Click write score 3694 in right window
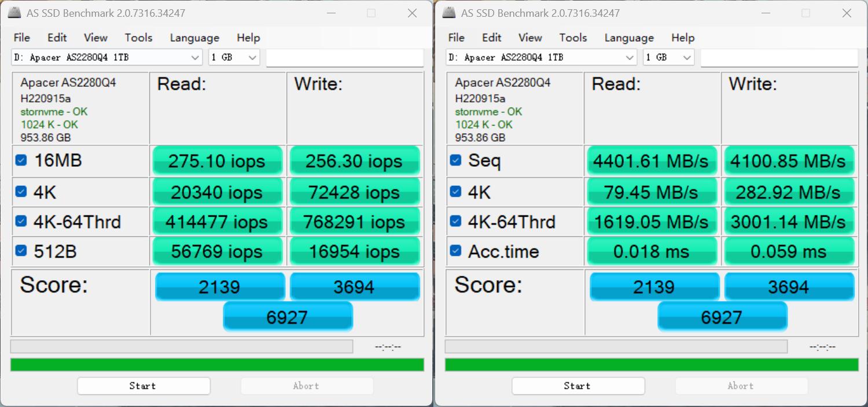 789,287
